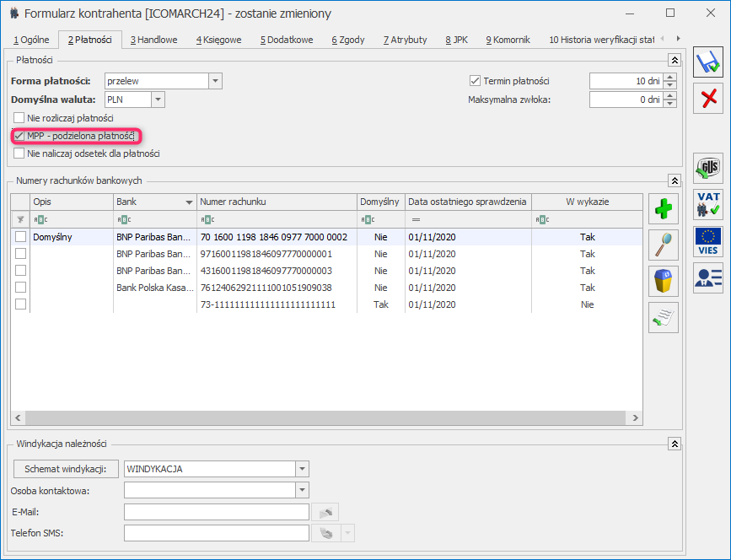The width and height of the screenshot is (731, 560).
Task: Open the '4 Księgowe' tab
Action: click(218, 40)
